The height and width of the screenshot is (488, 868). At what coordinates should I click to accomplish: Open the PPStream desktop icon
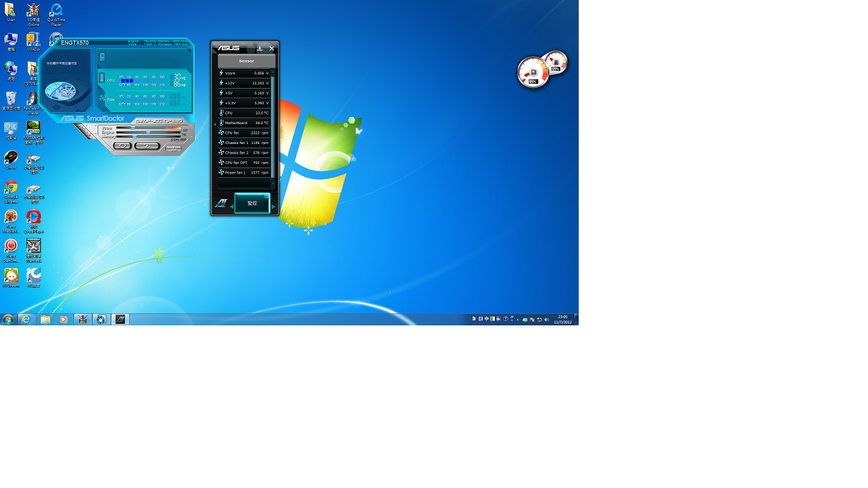[x=11, y=276]
